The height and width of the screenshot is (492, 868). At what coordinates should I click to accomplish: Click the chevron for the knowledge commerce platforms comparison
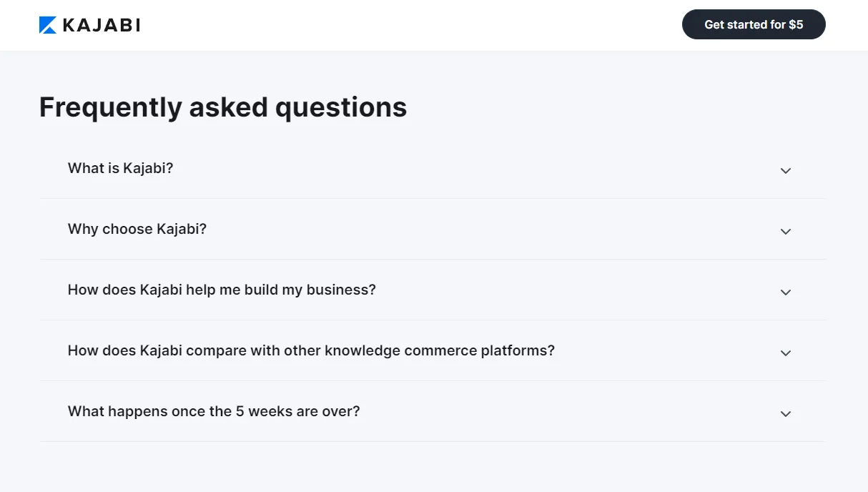click(x=786, y=353)
